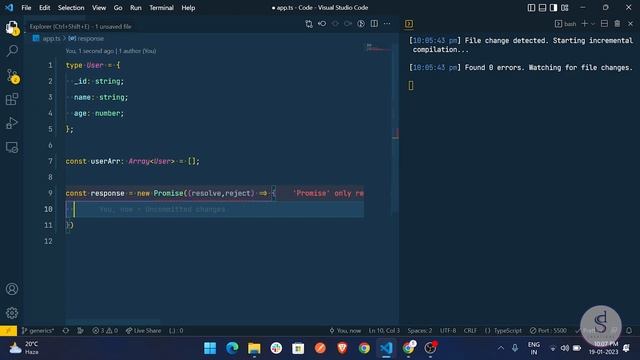Viewport: 640px width, 360px height.
Task: Click 'You, now' blame in status bar
Action: pos(345,331)
